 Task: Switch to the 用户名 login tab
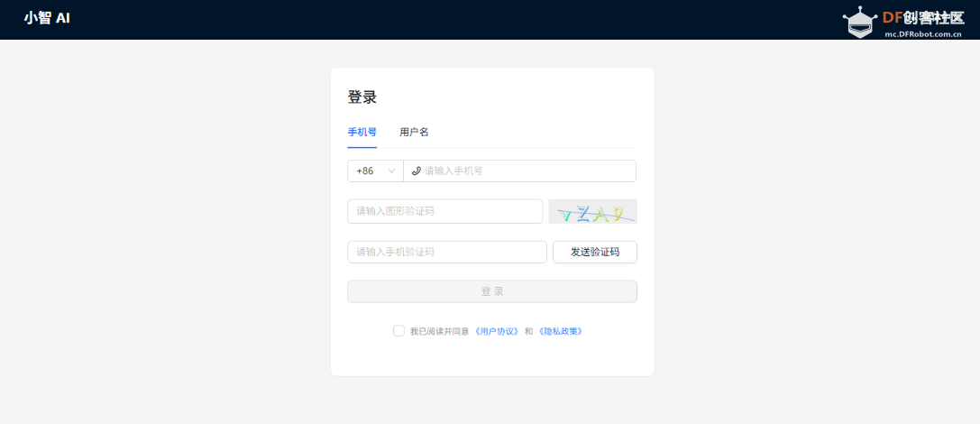(x=415, y=132)
